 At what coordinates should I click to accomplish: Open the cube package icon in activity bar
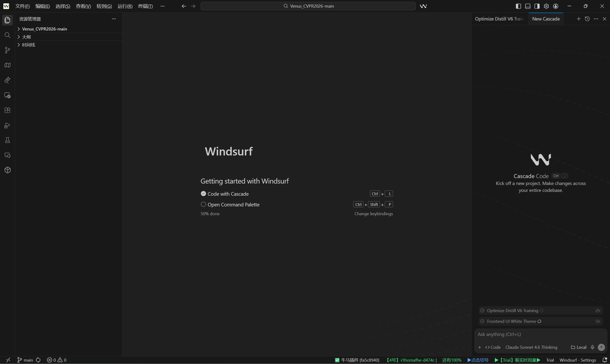[7, 170]
